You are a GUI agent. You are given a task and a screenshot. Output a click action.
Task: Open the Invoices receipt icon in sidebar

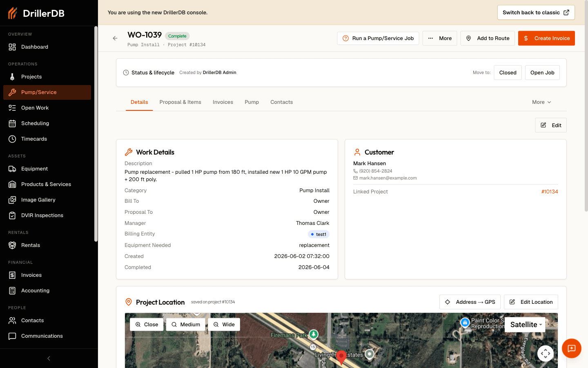(12, 275)
